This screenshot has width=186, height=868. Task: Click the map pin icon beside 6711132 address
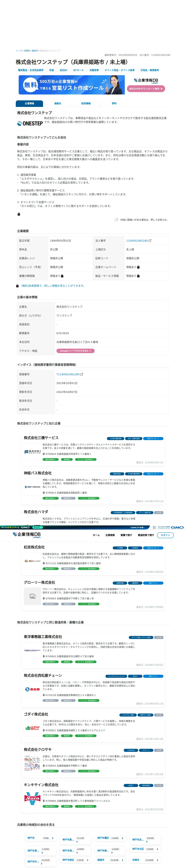click(44, 563)
